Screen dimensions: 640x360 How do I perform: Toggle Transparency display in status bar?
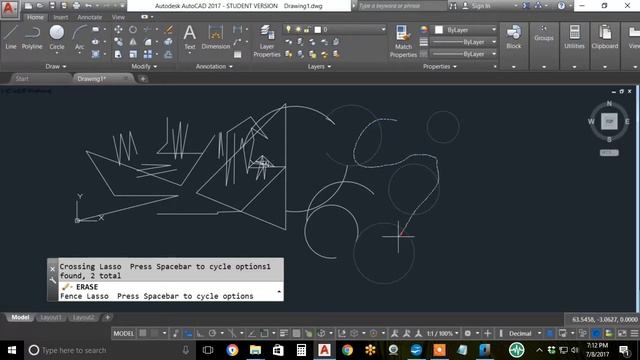297,333
